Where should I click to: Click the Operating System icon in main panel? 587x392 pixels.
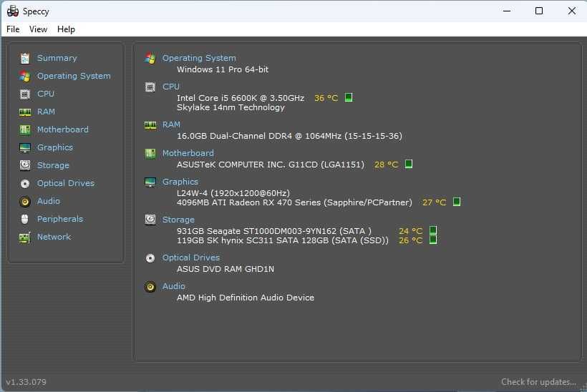click(150, 58)
